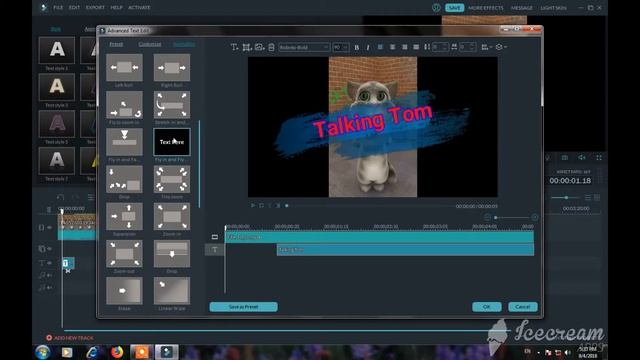Image resolution: width=640 pixels, height=360 pixels.
Task: Open MORE EFFECTS in the top bar
Action: point(486,8)
